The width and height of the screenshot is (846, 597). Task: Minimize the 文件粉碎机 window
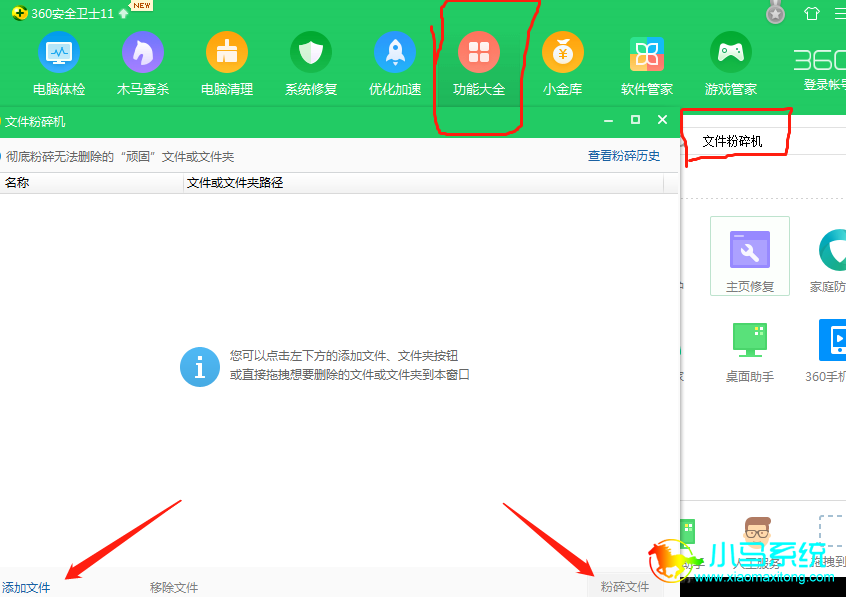[608, 120]
